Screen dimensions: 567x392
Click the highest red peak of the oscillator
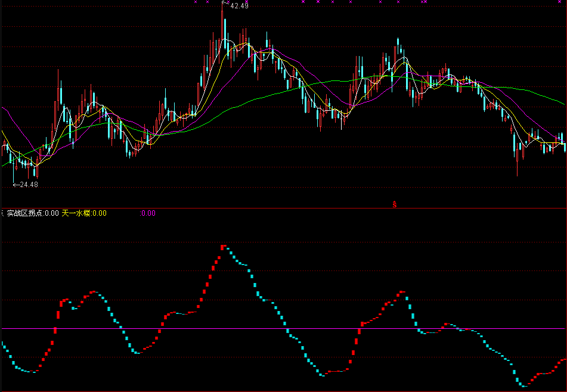pyautogui.click(x=222, y=246)
